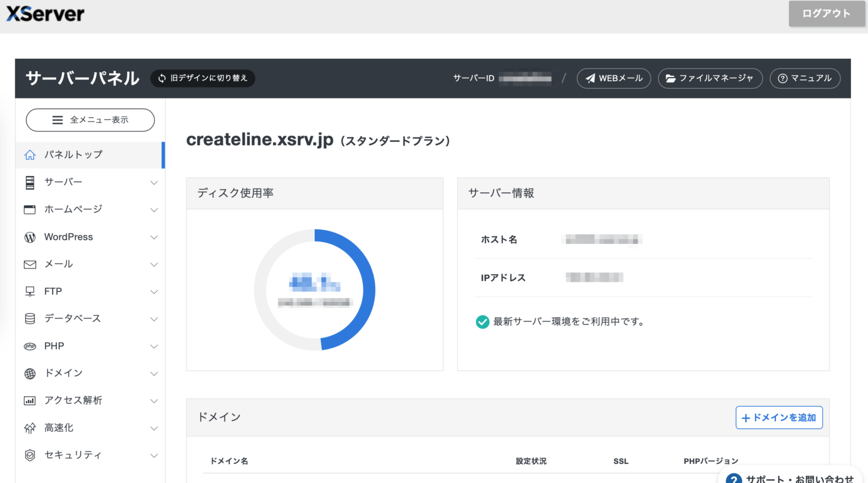868x483 pixels.
Task: Select the データベース database icon
Action: pos(29,318)
